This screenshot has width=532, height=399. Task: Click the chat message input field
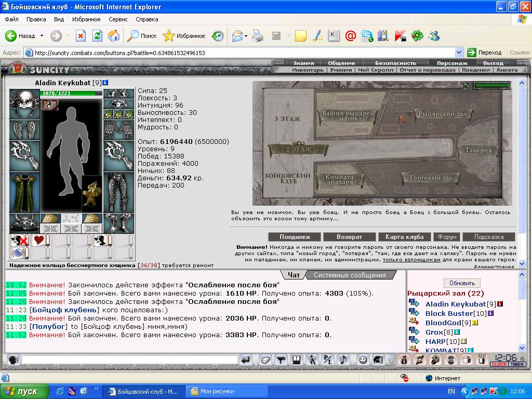coord(129,360)
